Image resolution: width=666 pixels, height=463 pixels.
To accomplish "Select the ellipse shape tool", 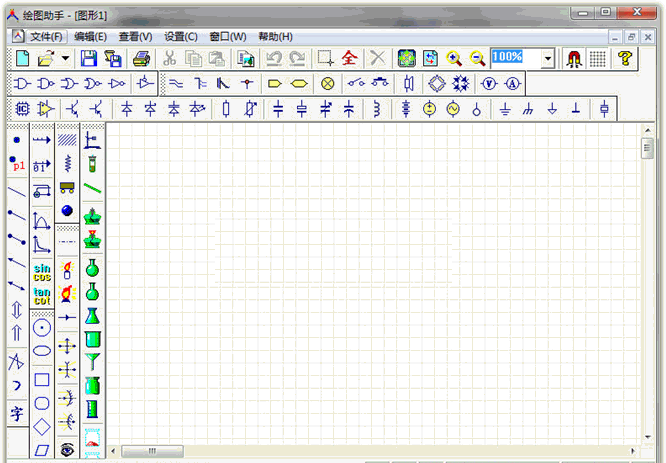I will tap(42, 351).
